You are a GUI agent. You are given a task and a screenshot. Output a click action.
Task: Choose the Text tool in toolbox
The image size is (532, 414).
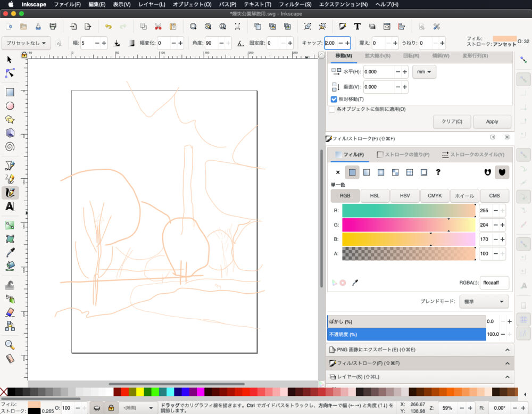(10, 206)
